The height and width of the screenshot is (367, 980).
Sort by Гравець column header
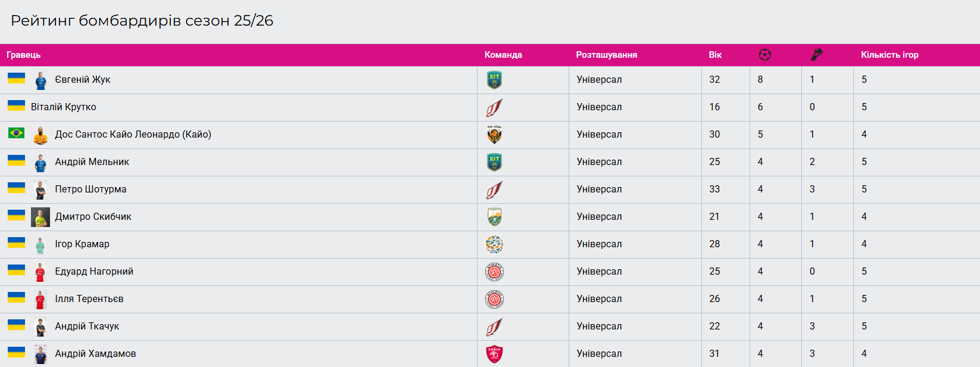(x=24, y=55)
